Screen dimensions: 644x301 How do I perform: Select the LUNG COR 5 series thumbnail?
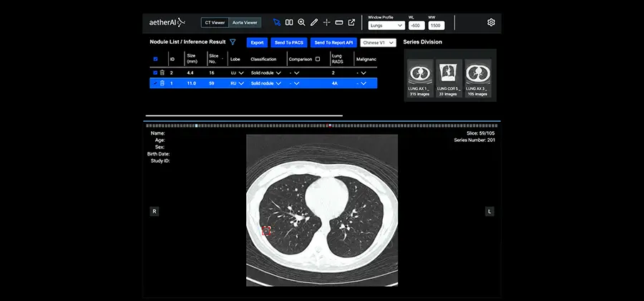tap(449, 78)
